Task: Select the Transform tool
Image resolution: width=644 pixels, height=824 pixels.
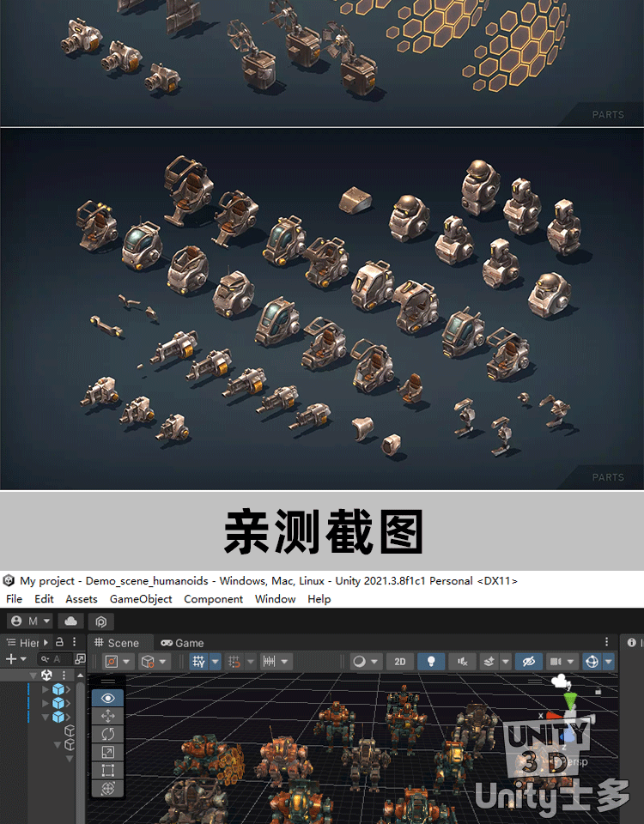Action: click(x=108, y=788)
